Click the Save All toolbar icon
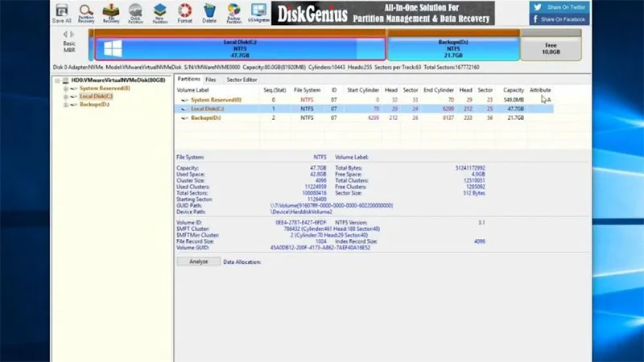644x362 pixels. click(x=62, y=13)
